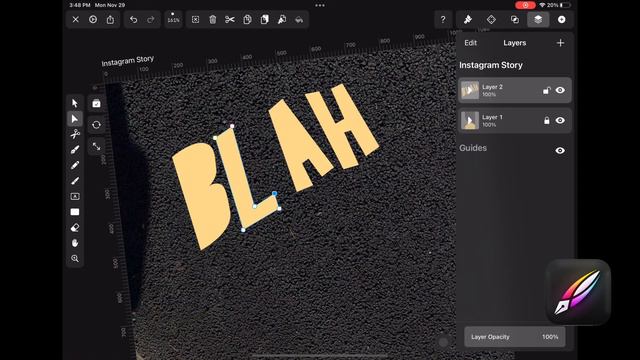Tap the rotate mode icon beside the toolbar
This screenshot has width=640, height=360.
(96, 125)
